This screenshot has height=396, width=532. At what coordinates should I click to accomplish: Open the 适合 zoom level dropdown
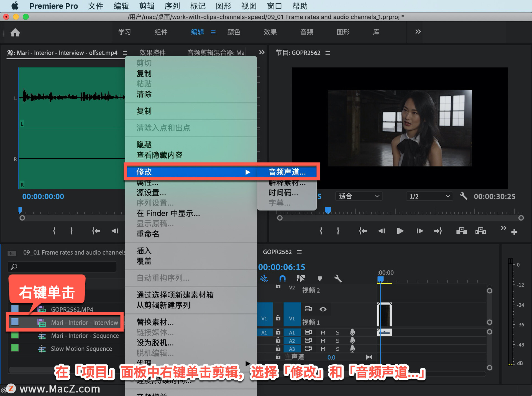(359, 196)
